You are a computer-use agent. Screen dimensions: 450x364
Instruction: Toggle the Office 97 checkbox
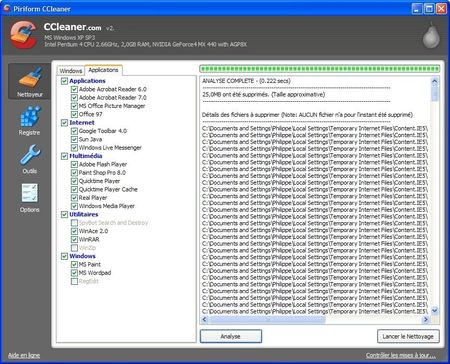point(74,114)
